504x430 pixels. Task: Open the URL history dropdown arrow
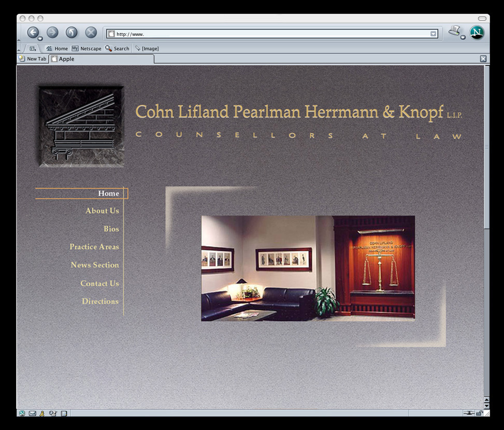click(x=433, y=34)
